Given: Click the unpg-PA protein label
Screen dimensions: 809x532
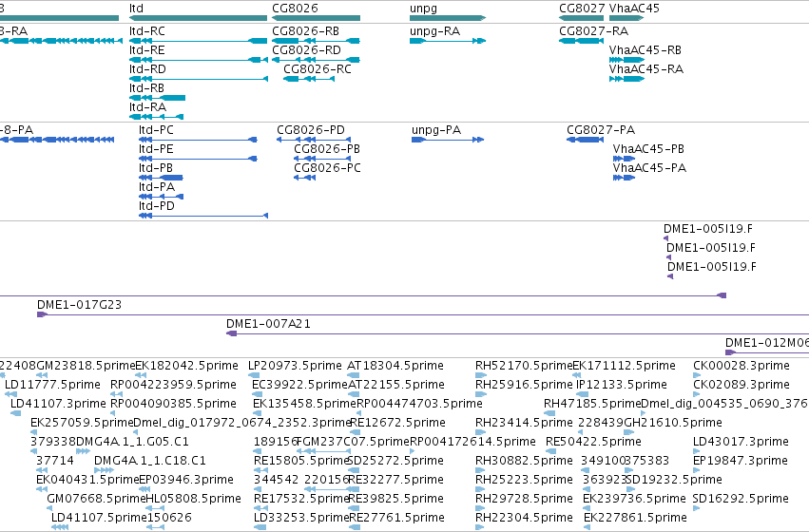Looking at the screenshot, I should (436, 130).
